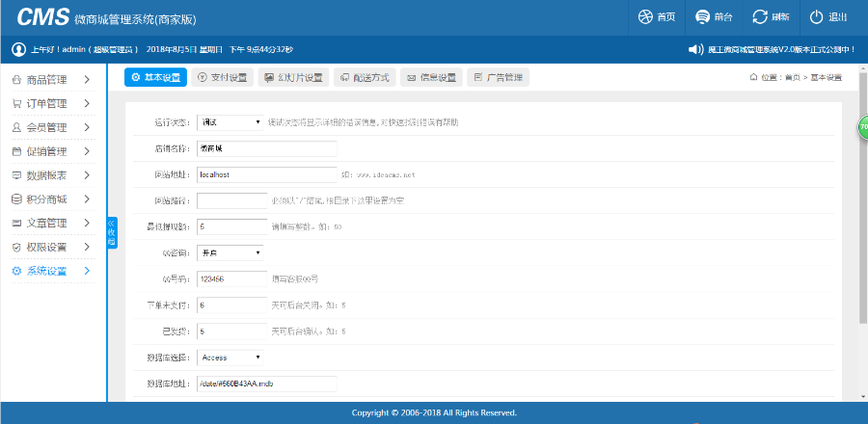Open the 首页 home icon in header
This screenshot has height=424, width=868.
click(645, 17)
